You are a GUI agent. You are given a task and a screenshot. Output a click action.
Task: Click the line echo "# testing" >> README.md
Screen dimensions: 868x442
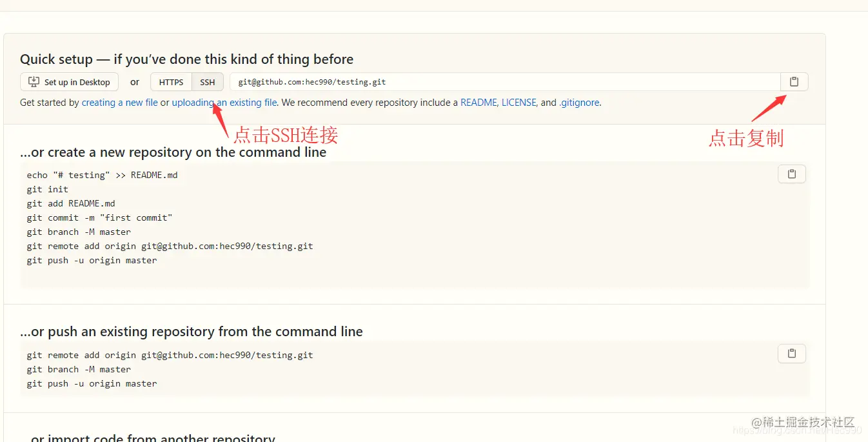(103, 175)
